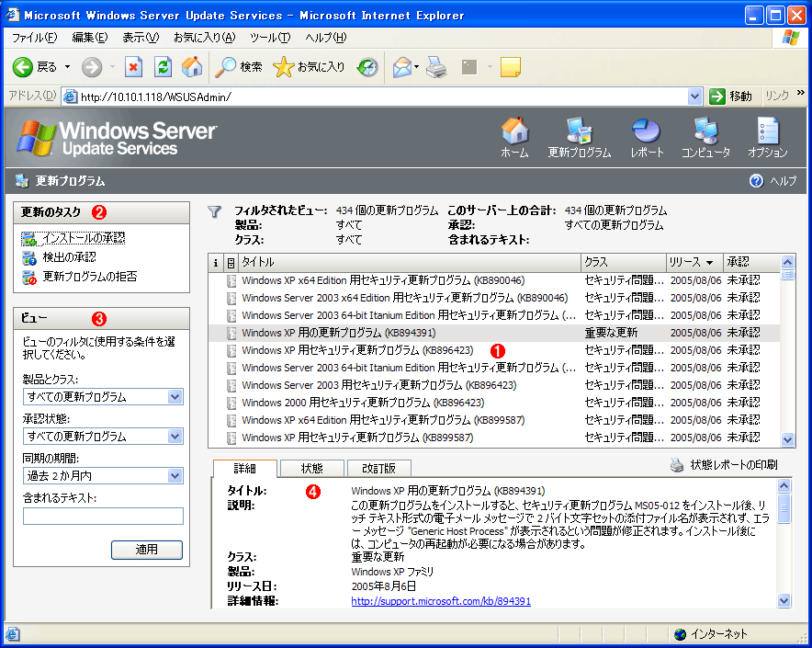
Task: Click update icon for KB894391 row
Action: pos(231,334)
